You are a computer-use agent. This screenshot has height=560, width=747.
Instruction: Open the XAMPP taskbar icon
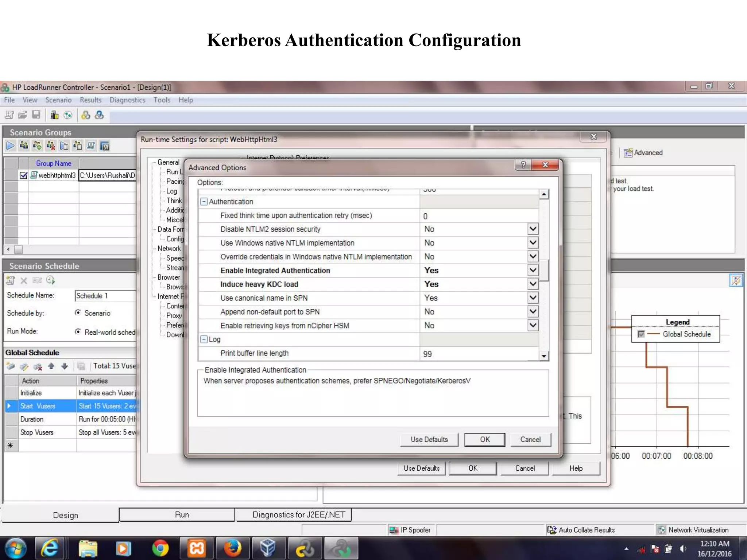coord(197,548)
